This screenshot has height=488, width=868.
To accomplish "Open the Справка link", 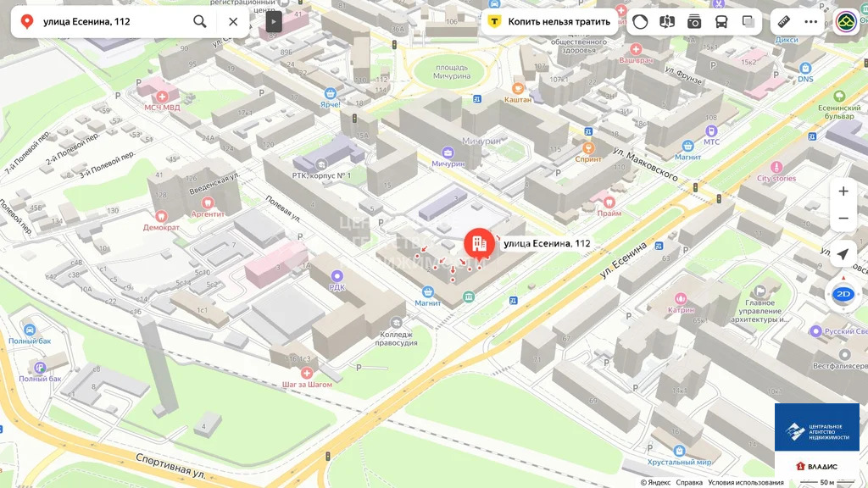I will tap(689, 482).
